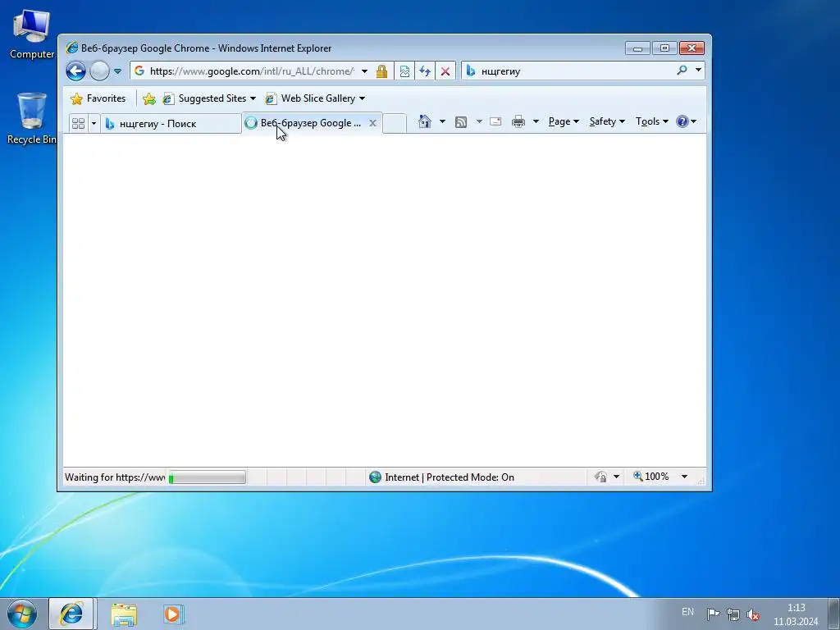Click the Print printer icon

click(518, 121)
